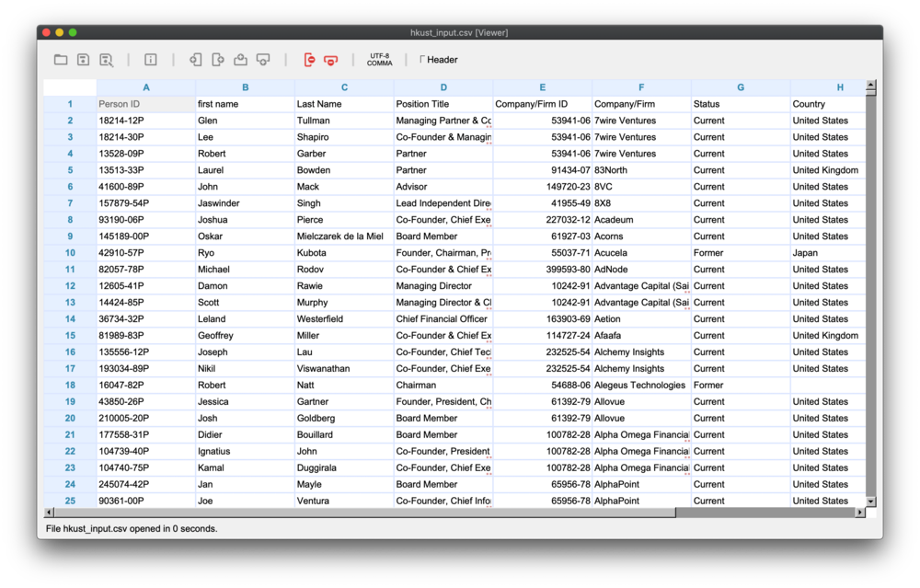
Task: Open UTF-8 COMMA encoding settings
Action: click(380, 60)
